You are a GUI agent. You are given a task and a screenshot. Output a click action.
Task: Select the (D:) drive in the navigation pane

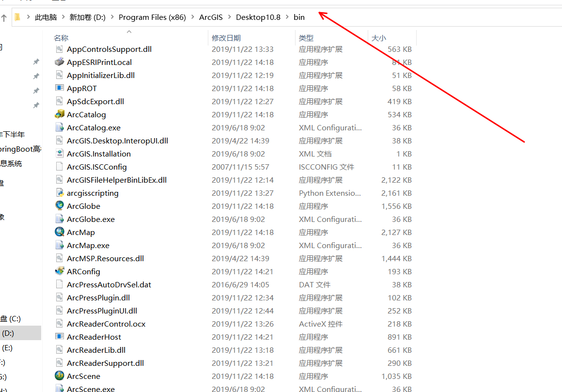(20, 333)
